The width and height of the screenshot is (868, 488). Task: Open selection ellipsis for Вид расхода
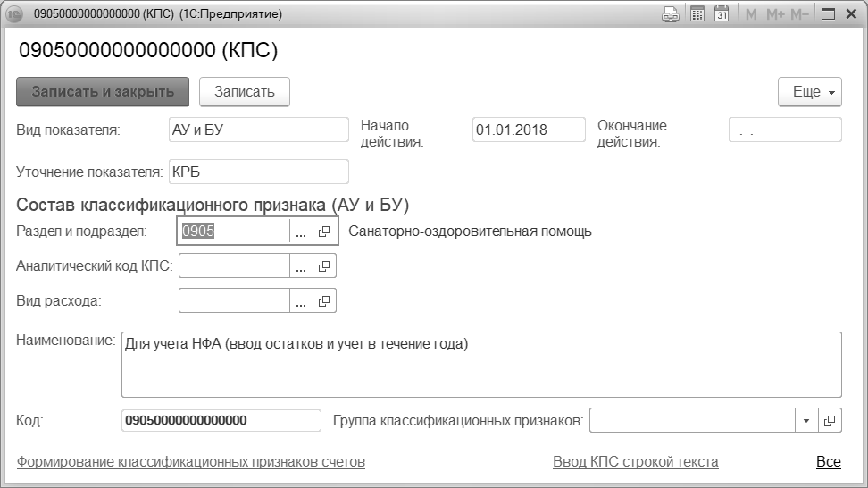[301, 301]
